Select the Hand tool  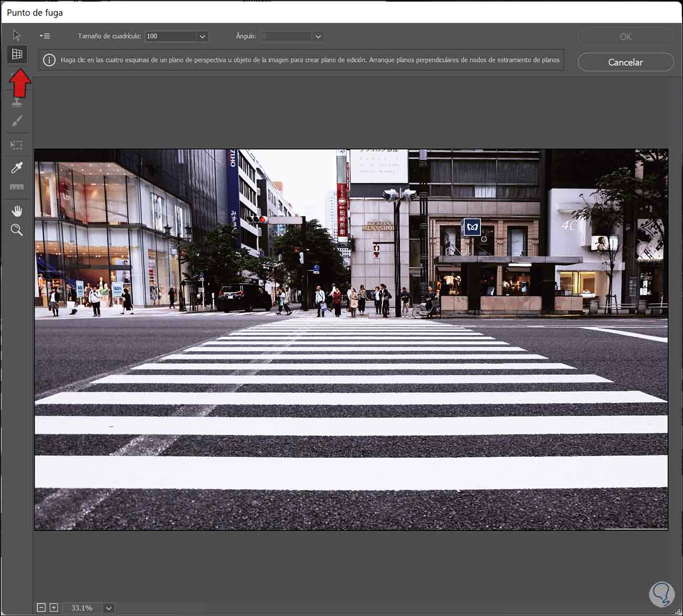pos(17,211)
